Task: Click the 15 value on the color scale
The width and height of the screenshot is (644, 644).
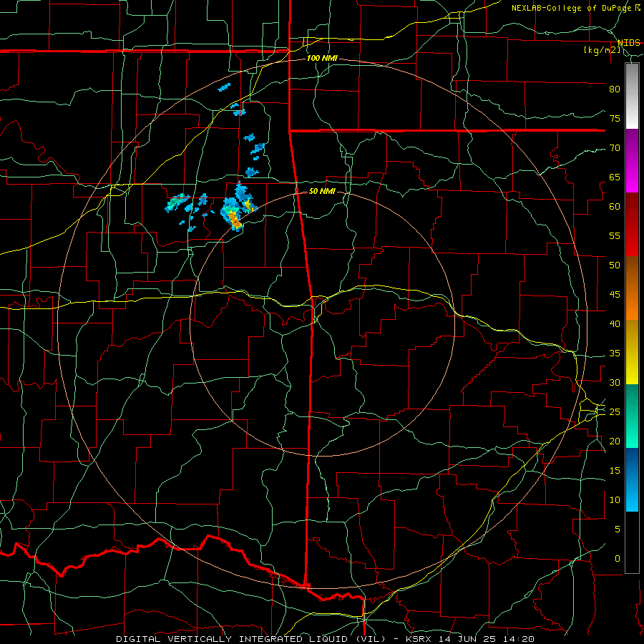Action: (615, 471)
